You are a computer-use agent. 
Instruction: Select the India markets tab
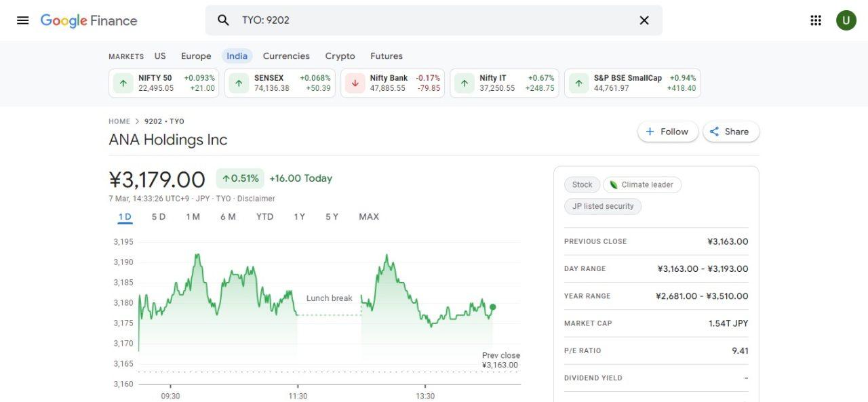(237, 56)
